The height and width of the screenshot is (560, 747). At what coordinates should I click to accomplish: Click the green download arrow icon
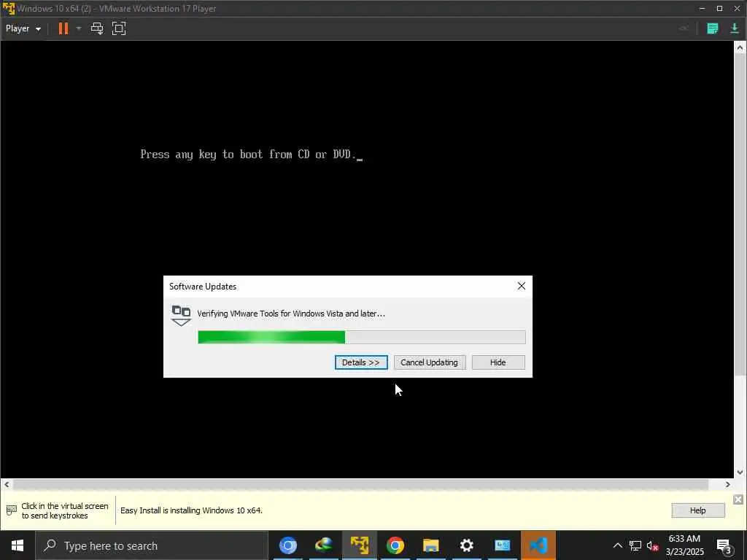734,28
